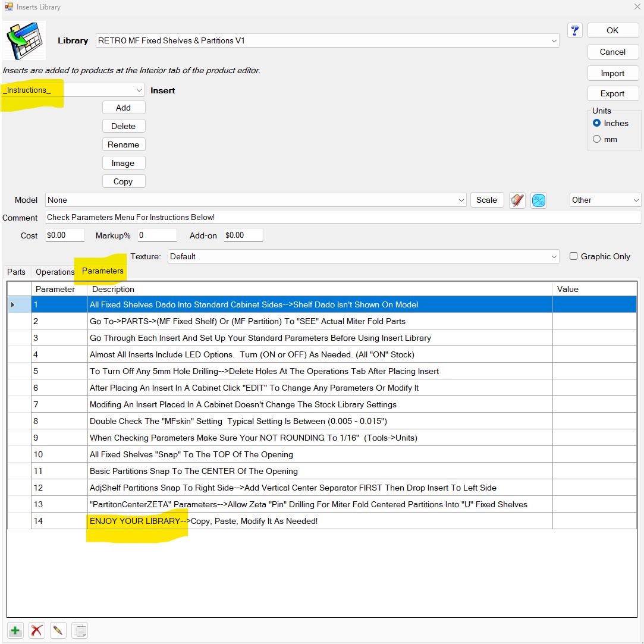The width and height of the screenshot is (644, 644).
Task: Expand the Texture Default dropdown
Action: 554,257
